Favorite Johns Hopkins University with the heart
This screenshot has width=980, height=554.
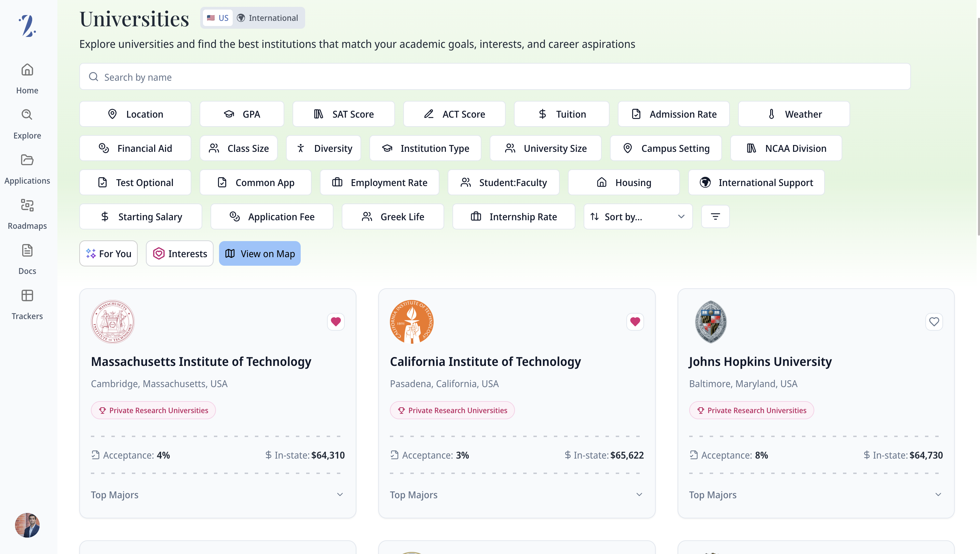point(934,322)
